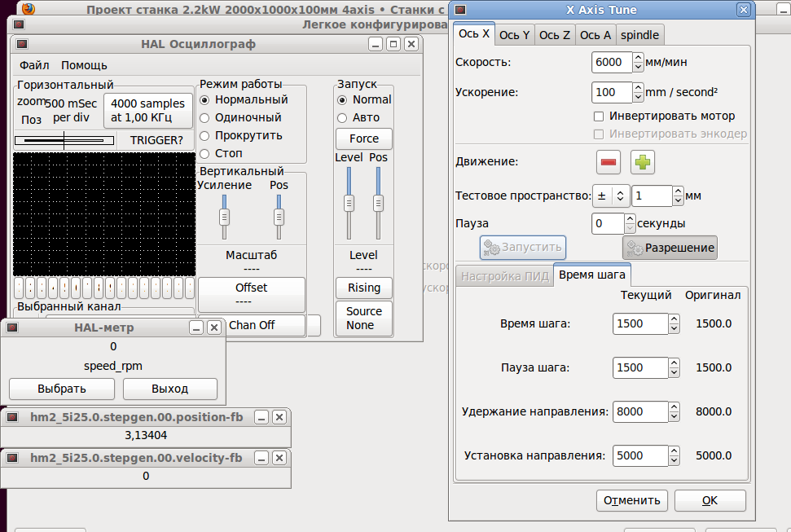Toggle the Разрешение enable button
791x532 pixels.
(670, 248)
